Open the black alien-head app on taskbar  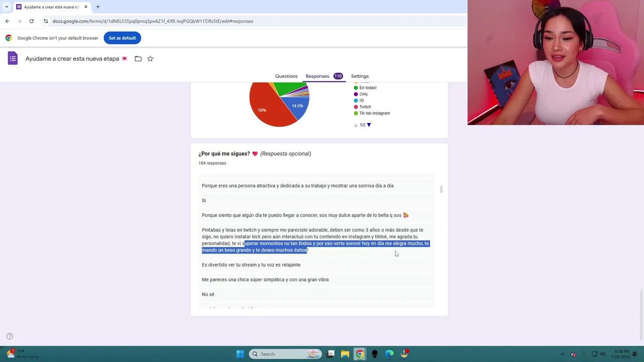pos(374,354)
